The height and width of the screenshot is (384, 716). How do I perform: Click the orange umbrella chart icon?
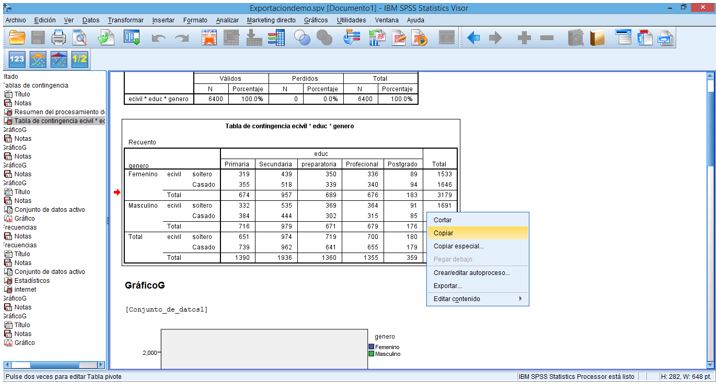click(x=38, y=59)
